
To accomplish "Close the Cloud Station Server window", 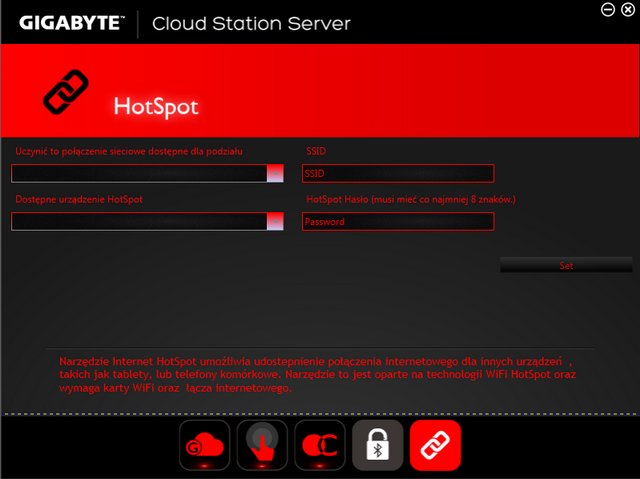I will coord(628,9).
